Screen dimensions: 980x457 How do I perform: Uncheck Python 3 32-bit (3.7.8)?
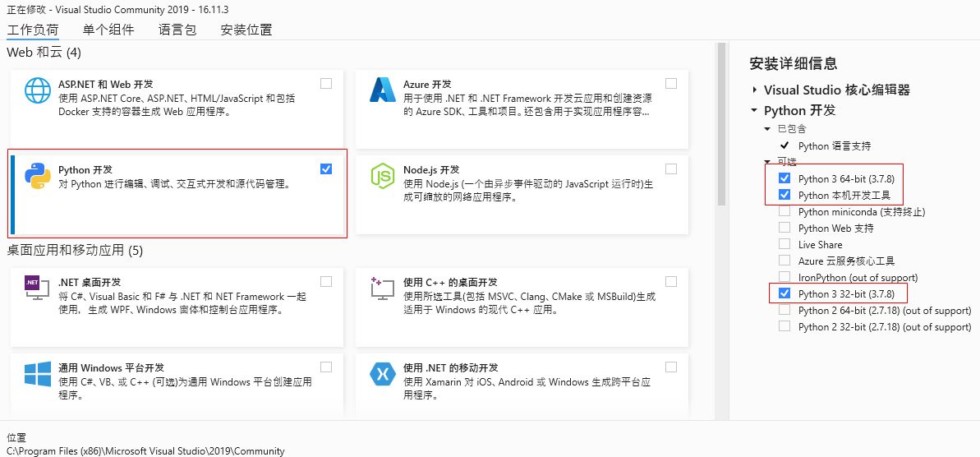784,293
